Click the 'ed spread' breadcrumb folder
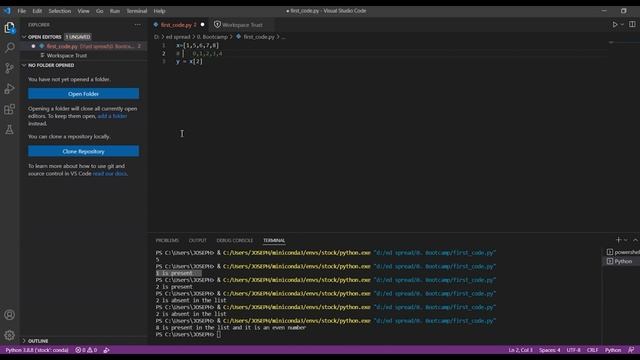640x360 pixels. click(178, 37)
